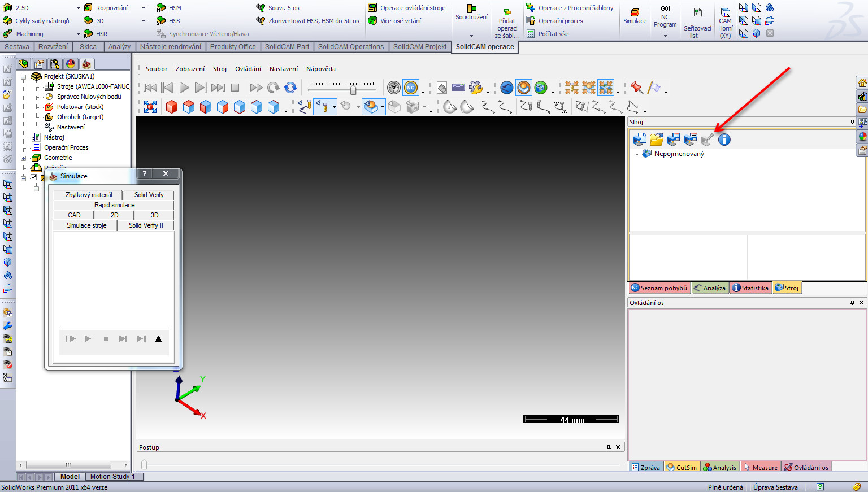The height and width of the screenshot is (492, 868).
Task: Click the Stop simulation square button
Action: (x=235, y=88)
